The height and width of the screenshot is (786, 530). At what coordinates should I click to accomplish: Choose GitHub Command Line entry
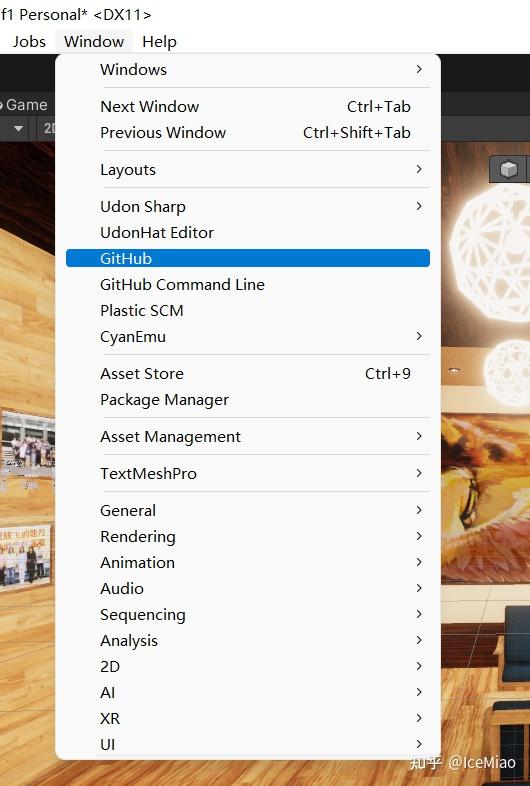(248, 284)
